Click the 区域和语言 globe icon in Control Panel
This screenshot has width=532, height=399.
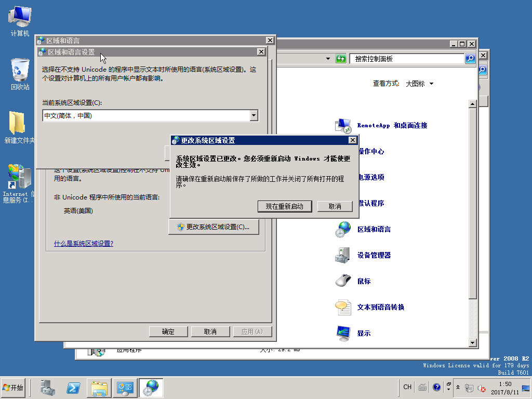click(343, 229)
